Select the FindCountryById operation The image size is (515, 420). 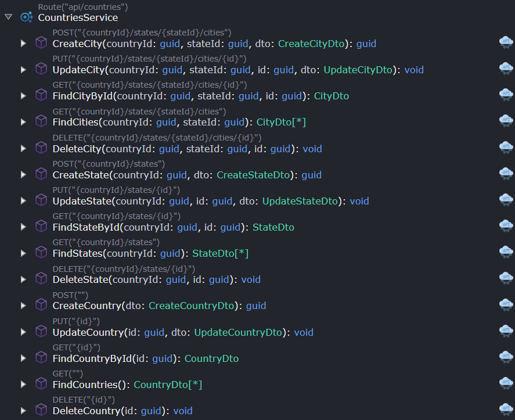tap(92, 358)
